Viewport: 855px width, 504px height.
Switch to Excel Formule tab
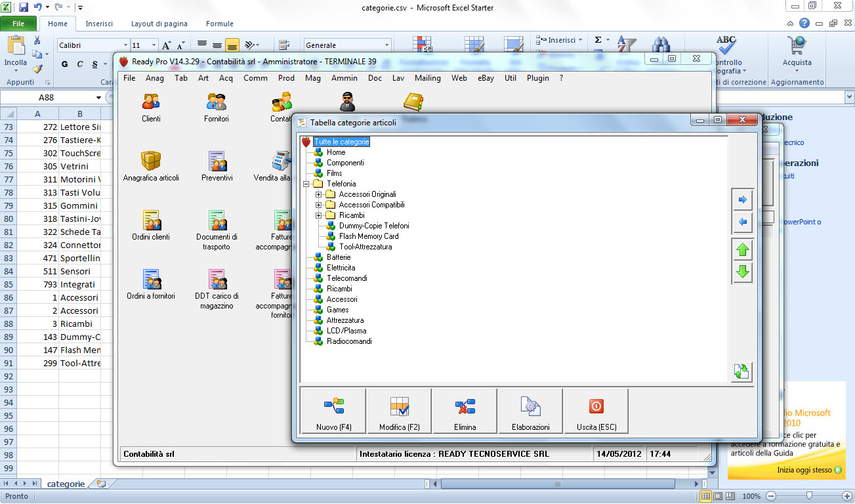click(x=220, y=24)
